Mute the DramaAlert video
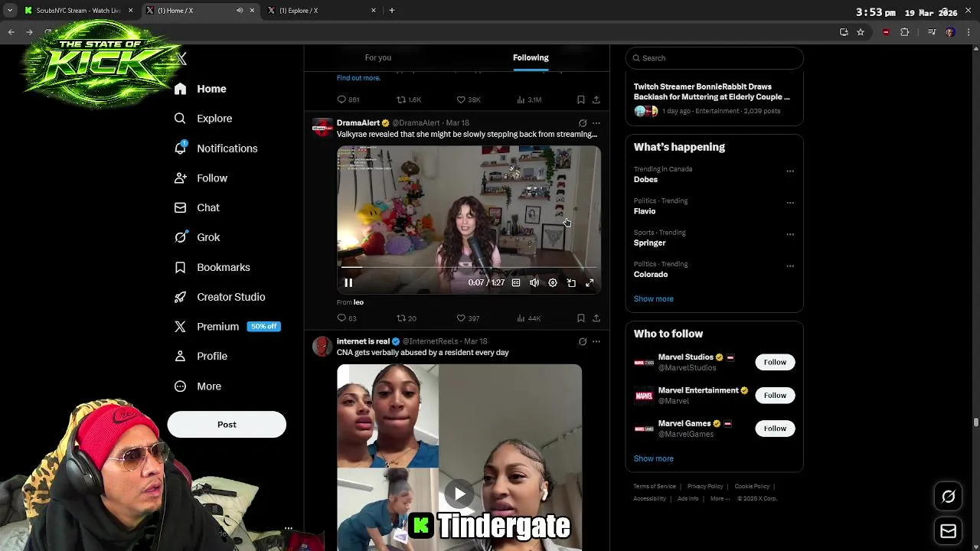The image size is (980, 551). pos(534,283)
